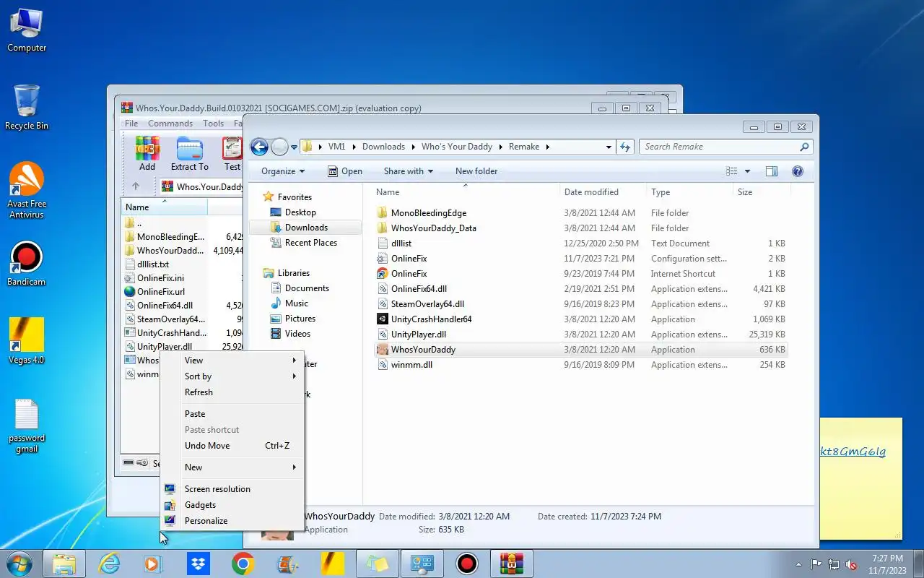
Task: Click the taskbar clock showing 7:27 PM
Action: [x=887, y=564]
